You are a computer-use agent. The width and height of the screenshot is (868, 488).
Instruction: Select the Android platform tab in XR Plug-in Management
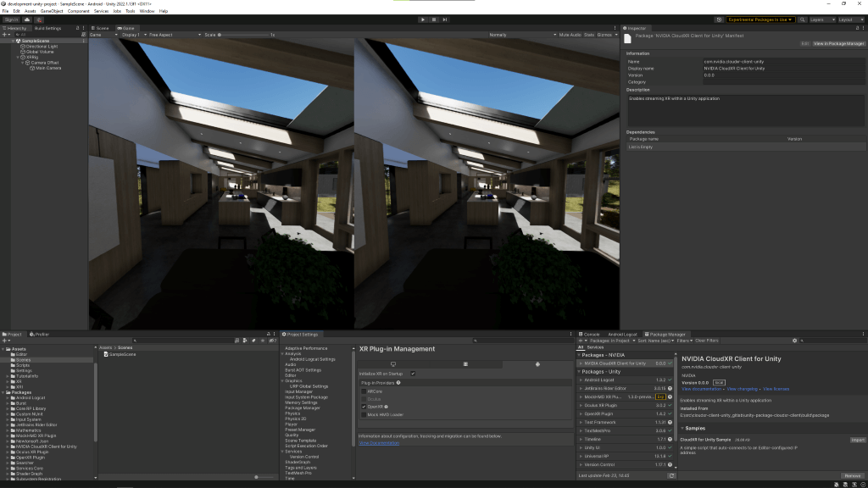(x=537, y=363)
